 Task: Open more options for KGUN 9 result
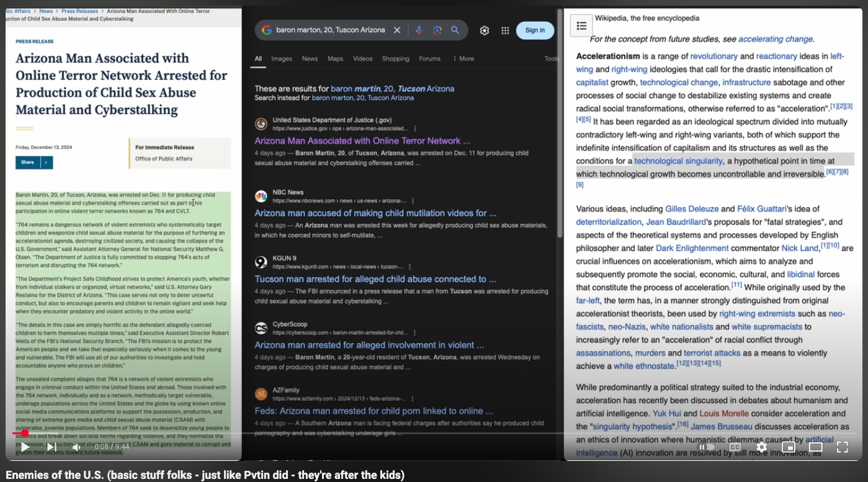point(409,267)
